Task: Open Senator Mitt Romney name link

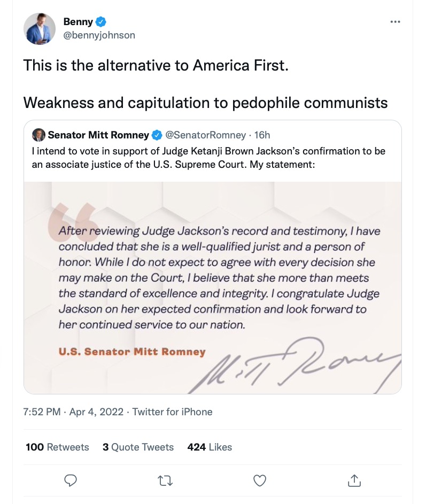Action: [99, 134]
